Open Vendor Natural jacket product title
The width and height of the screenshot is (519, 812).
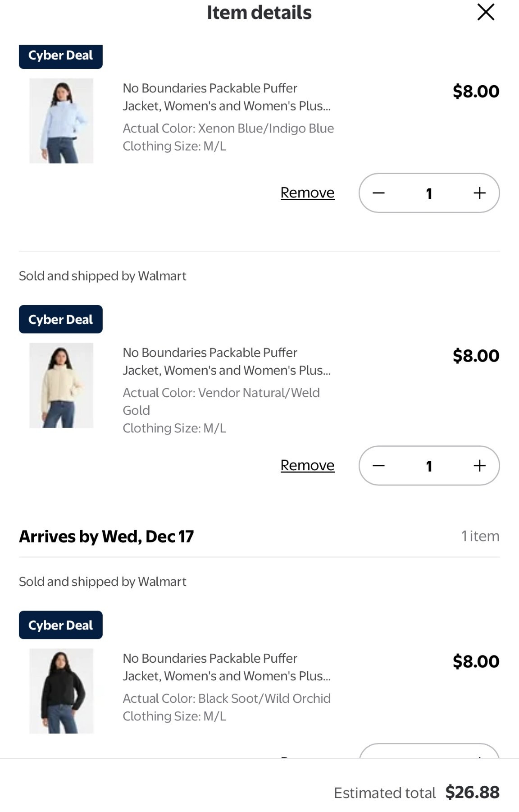point(226,361)
